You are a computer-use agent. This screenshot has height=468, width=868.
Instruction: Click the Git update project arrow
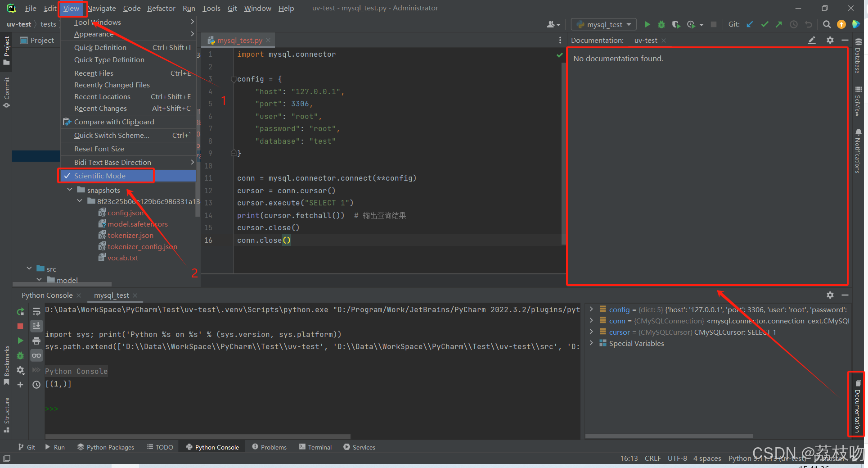point(750,24)
